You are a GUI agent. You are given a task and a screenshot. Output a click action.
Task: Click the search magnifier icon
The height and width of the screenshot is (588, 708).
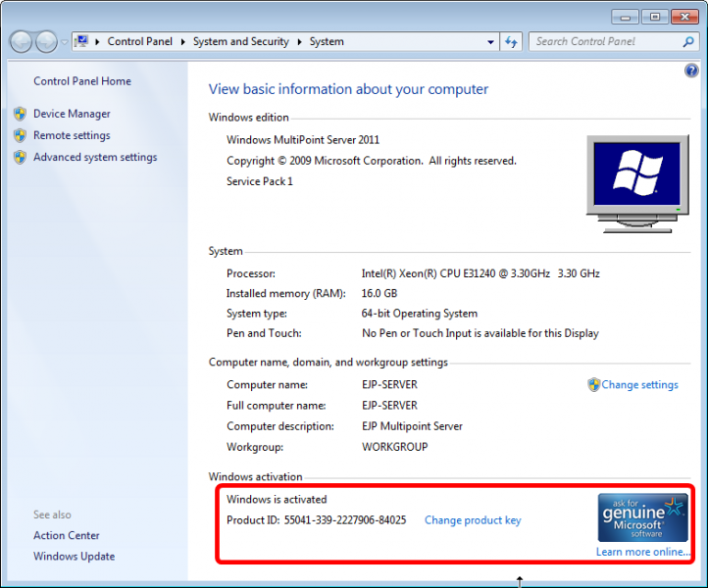(x=688, y=42)
